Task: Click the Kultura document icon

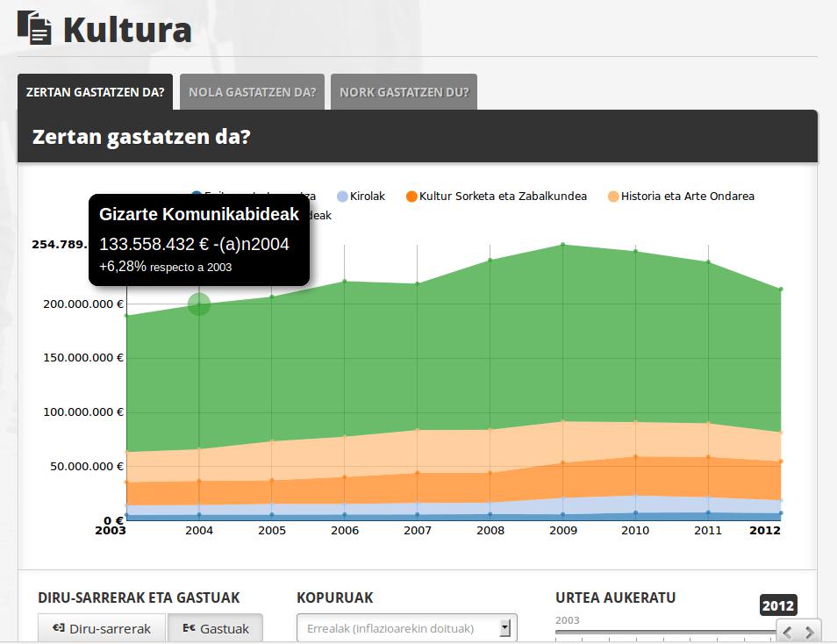Action: (34, 27)
